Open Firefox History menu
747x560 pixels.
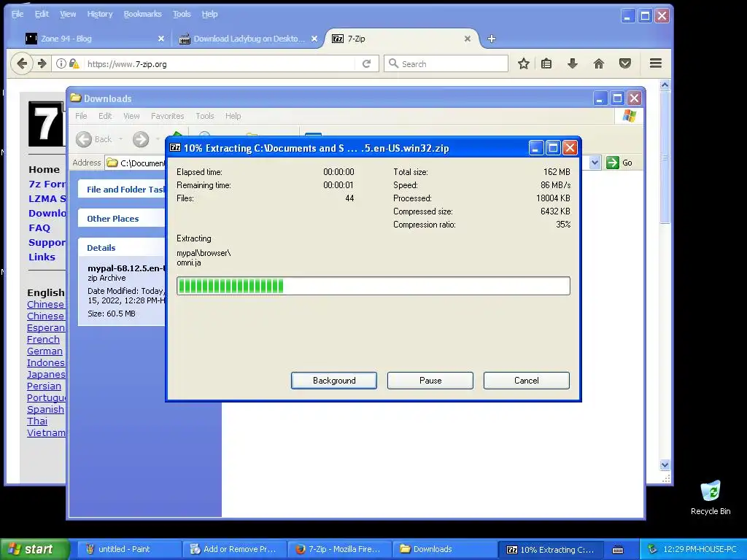[99, 14]
